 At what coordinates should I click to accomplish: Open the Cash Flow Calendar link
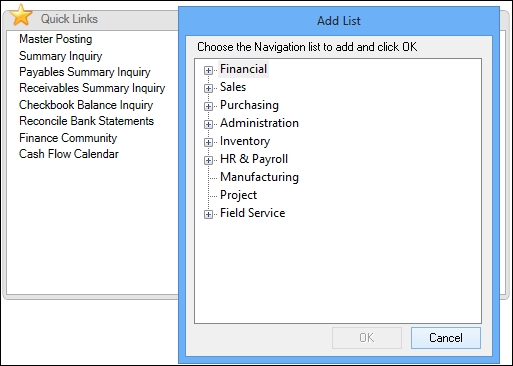click(69, 154)
